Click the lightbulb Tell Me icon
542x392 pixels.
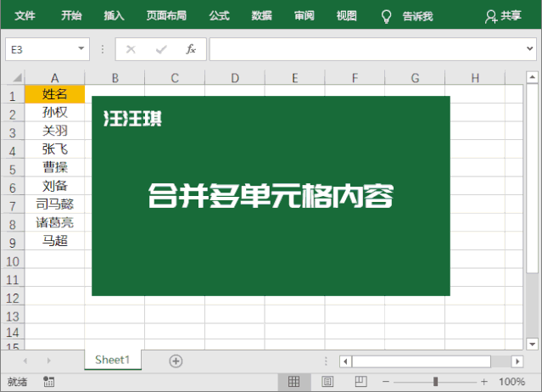[x=386, y=16]
